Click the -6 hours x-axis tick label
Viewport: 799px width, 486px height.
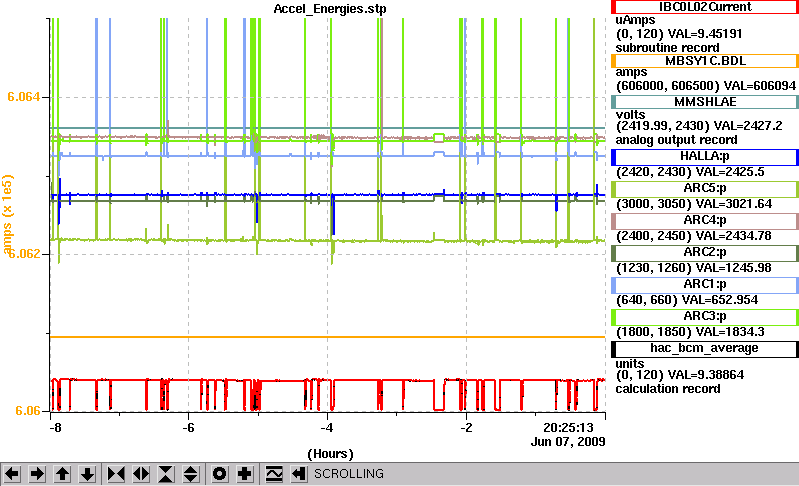point(189,428)
